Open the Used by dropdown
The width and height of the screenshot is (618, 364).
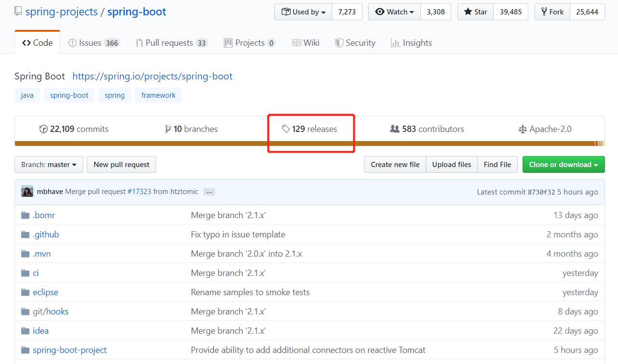pos(303,12)
